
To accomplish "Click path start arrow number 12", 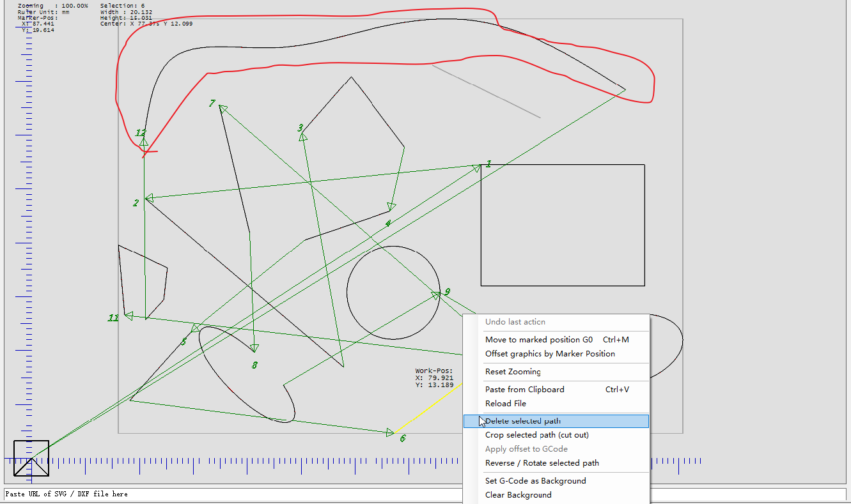I will [143, 142].
